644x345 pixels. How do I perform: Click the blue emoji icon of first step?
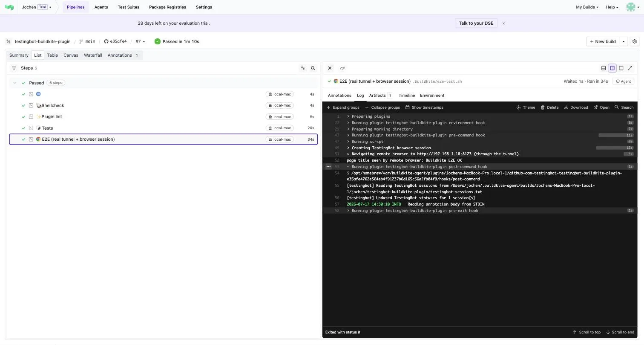[38, 94]
